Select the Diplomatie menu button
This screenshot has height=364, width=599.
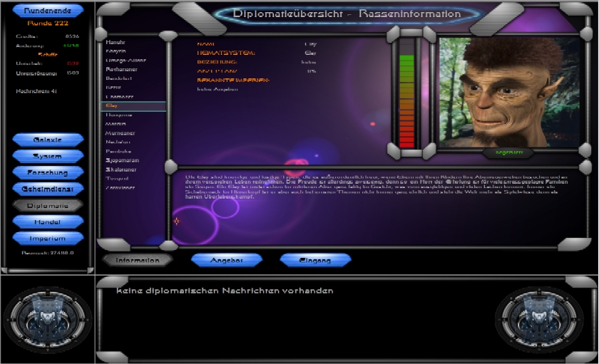click(x=48, y=205)
